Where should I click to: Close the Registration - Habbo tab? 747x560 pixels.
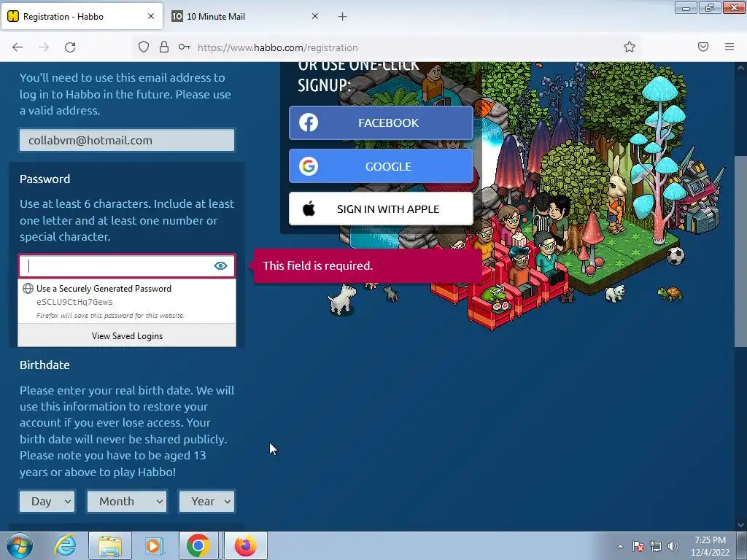click(151, 16)
